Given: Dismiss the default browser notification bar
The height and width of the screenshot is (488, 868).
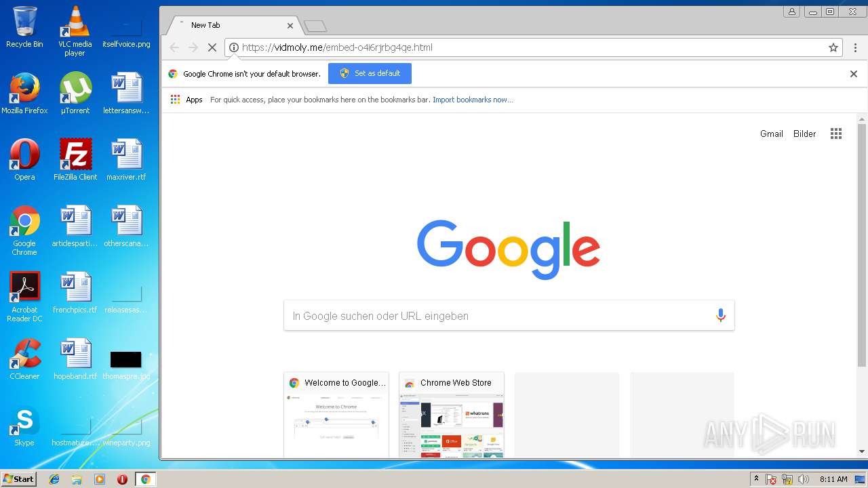Looking at the screenshot, I should [x=854, y=74].
